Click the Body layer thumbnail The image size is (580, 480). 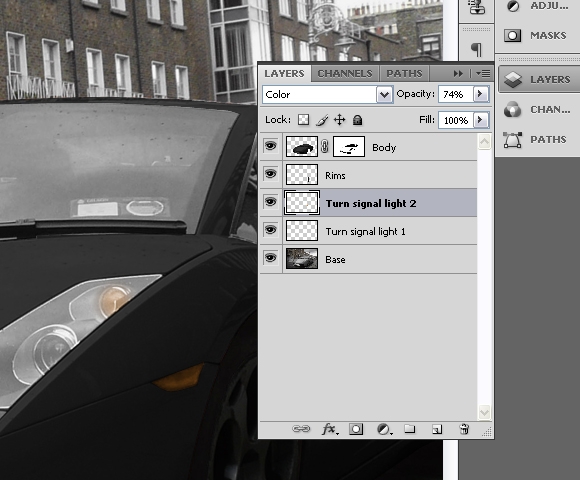coord(301,146)
